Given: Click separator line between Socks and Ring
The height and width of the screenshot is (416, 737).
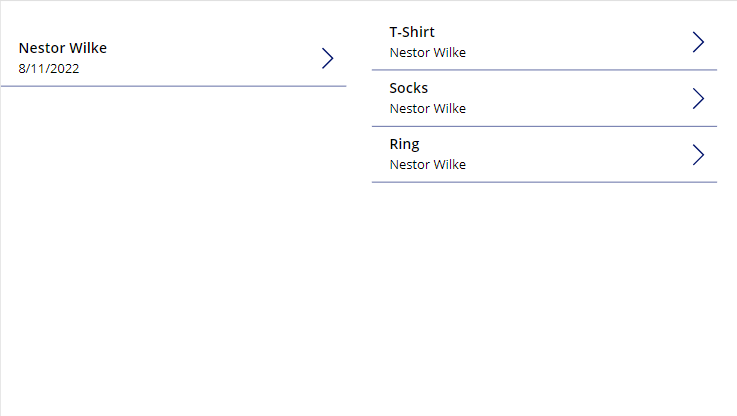Looking at the screenshot, I should [x=544, y=126].
